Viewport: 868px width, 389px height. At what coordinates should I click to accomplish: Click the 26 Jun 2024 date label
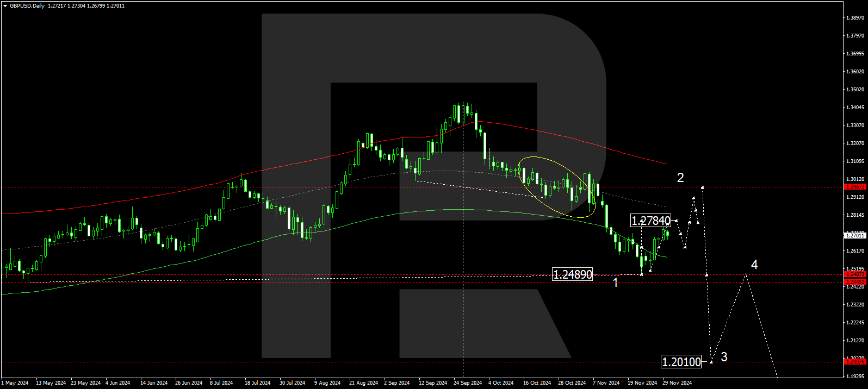(x=189, y=383)
